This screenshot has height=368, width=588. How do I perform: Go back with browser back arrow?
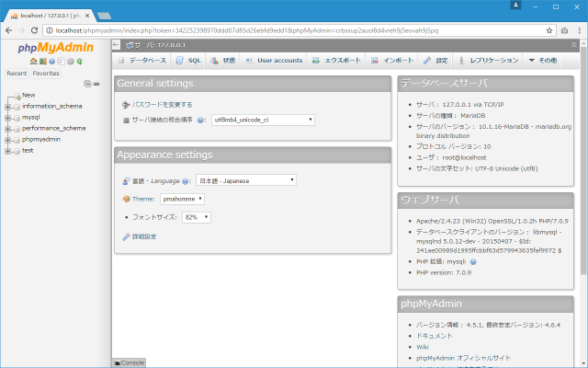(x=8, y=30)
